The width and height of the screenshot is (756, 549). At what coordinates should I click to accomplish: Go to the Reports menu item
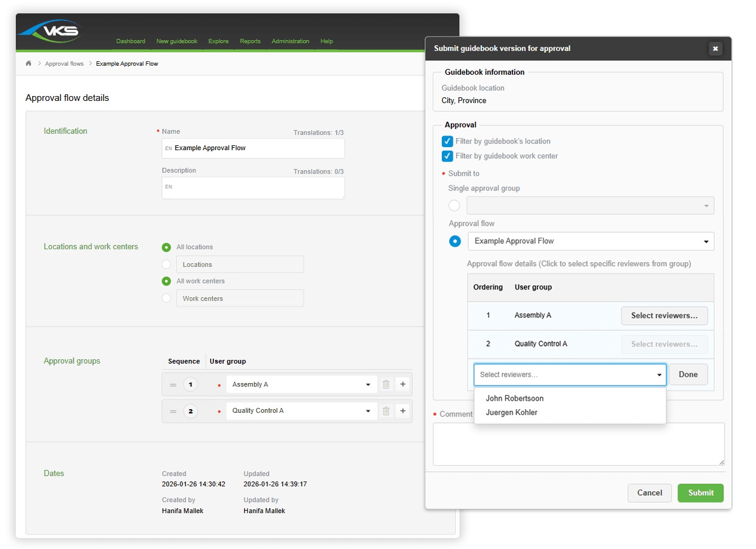click(250, 41)
